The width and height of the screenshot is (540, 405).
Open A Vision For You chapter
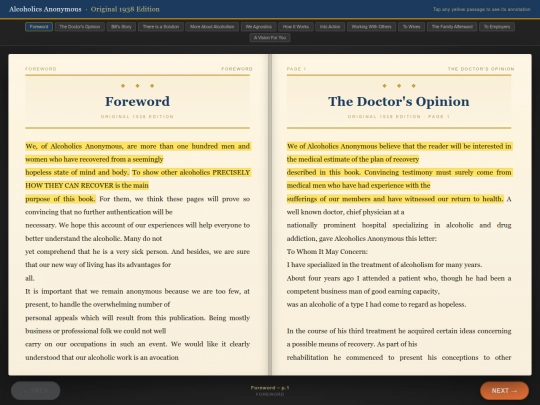point(270,38)
